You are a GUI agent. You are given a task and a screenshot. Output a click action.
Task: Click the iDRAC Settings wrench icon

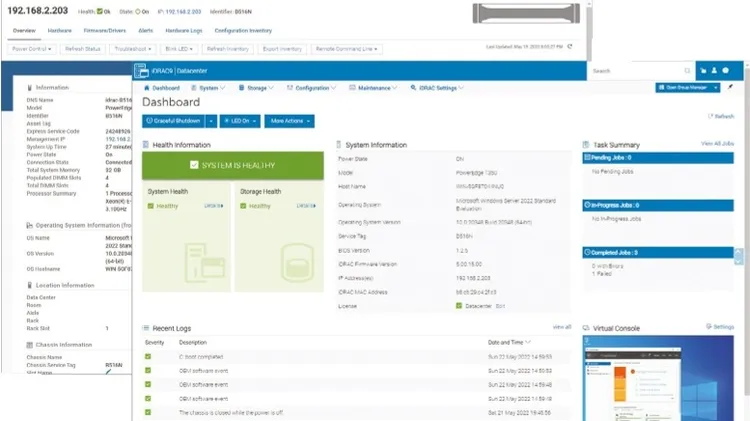[413, 88]
